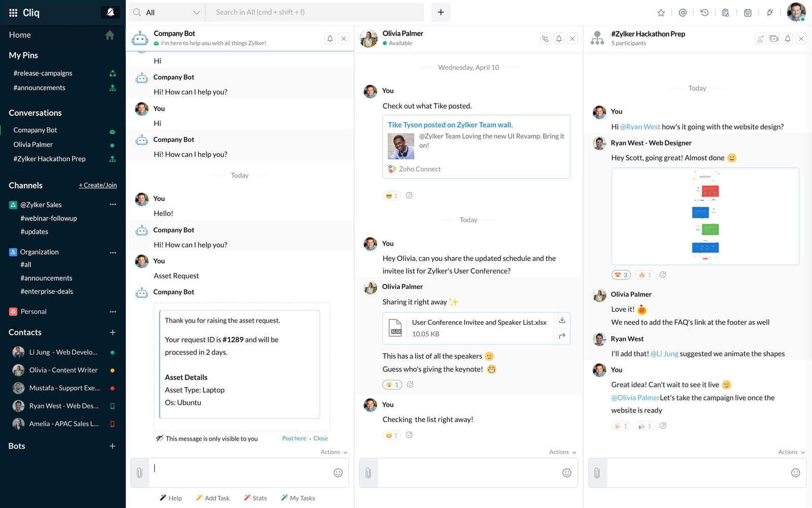Attach a file in Company Bot chat
This screenshot has height=508, width=812.
[140, 473]
